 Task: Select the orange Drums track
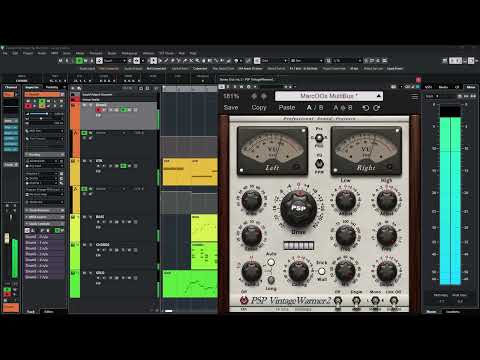tap(114, 115)
